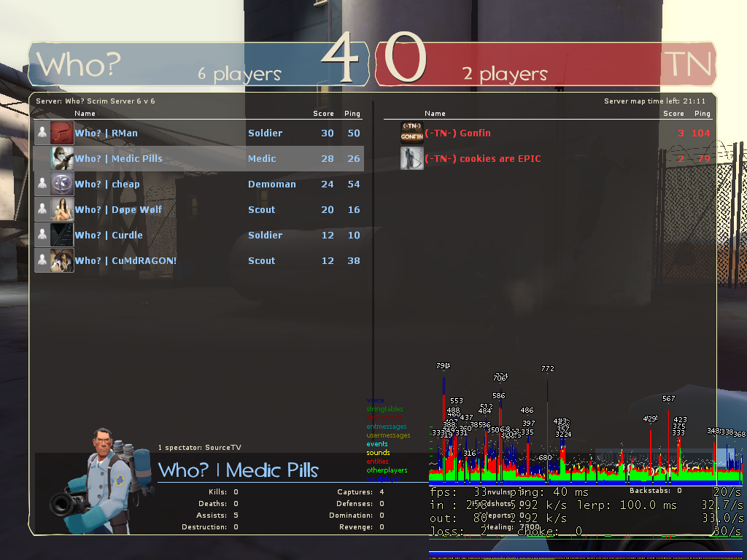
Task: Click the 'lerp: 100.0 ms' net graph readout
Action: 627,505
